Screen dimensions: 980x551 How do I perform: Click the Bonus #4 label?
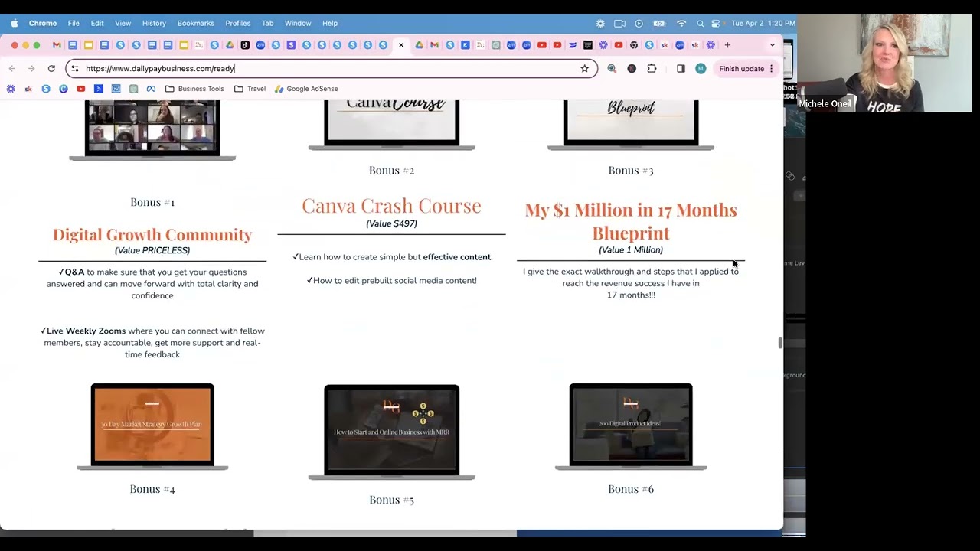[152, 489]
